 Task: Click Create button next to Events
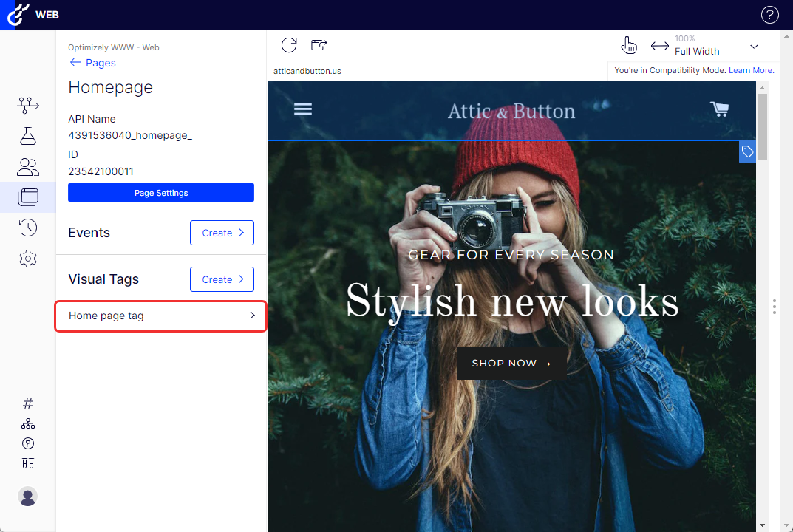click(x=222, y=233)
